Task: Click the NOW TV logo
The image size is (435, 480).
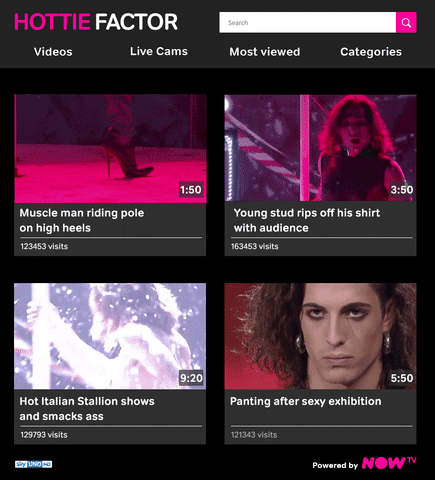Action: point(389,463)
